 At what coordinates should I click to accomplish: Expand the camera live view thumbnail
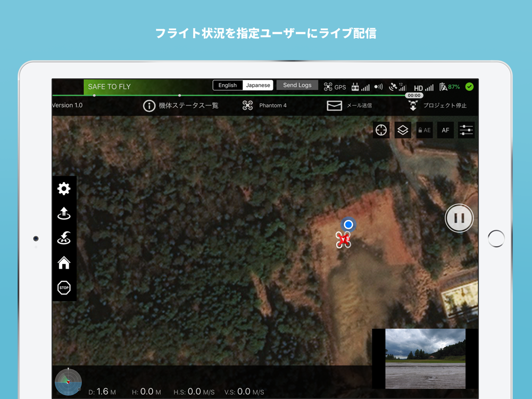coord(425,359)
